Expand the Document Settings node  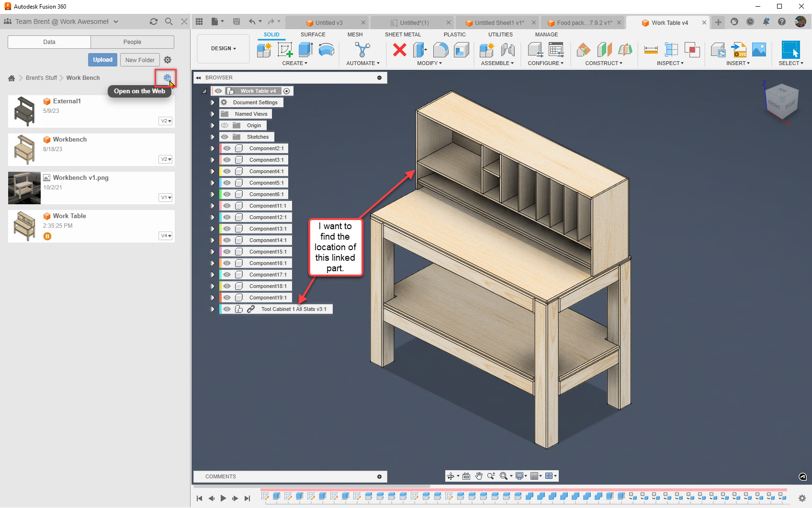pos(213,102)
